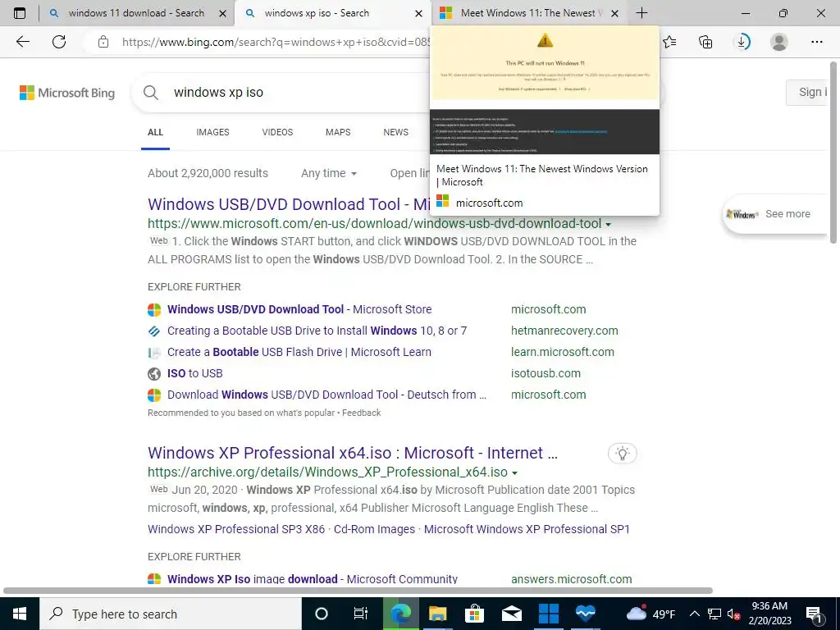Add a new browser tab
Viewport: 840px width, 630px height.
(641, 13)
